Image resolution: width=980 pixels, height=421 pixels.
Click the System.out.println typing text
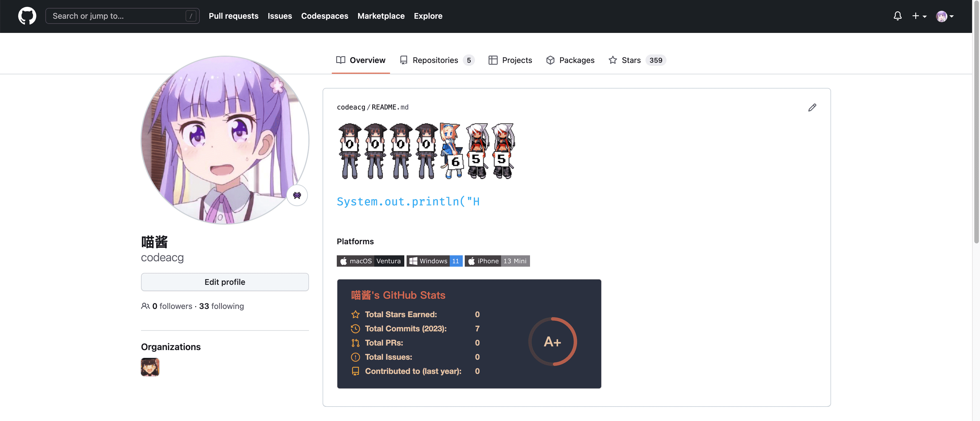(408, 201)
